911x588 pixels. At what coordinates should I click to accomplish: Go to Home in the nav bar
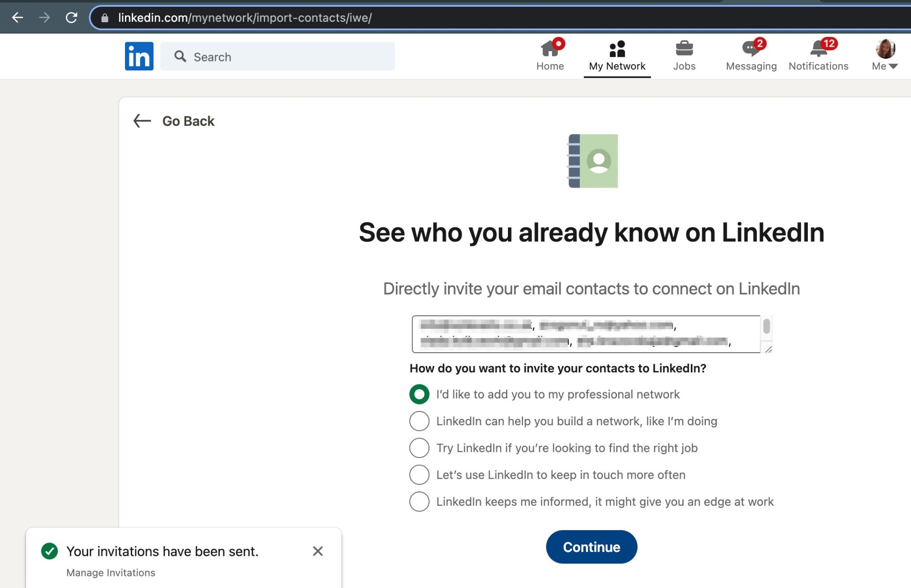click(550, 56)
